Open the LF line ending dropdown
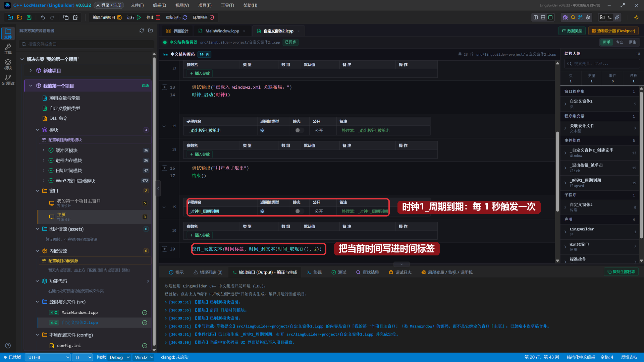The height and width of the screenshot is (362, 644). coord(83,357)
